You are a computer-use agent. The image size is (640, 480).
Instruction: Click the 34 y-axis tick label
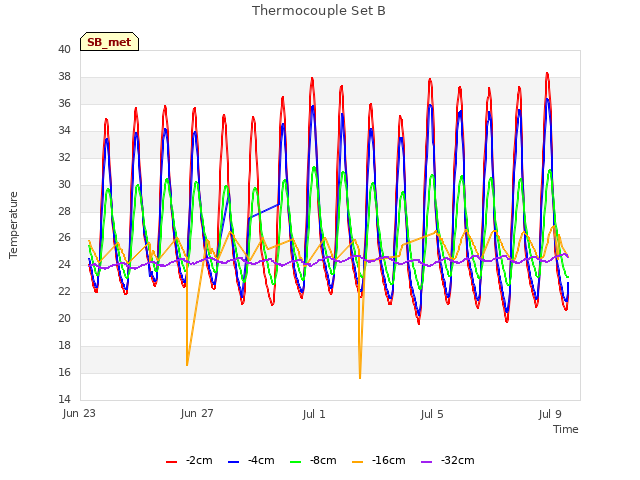64,130
